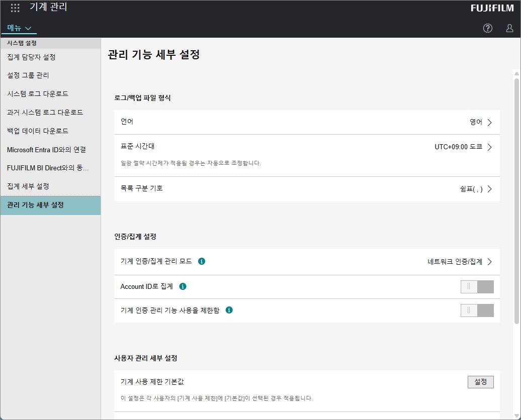Expand the 메뉴 dropdown
Image resolution: width=521 pixels, height=420 pixels.
19,28
